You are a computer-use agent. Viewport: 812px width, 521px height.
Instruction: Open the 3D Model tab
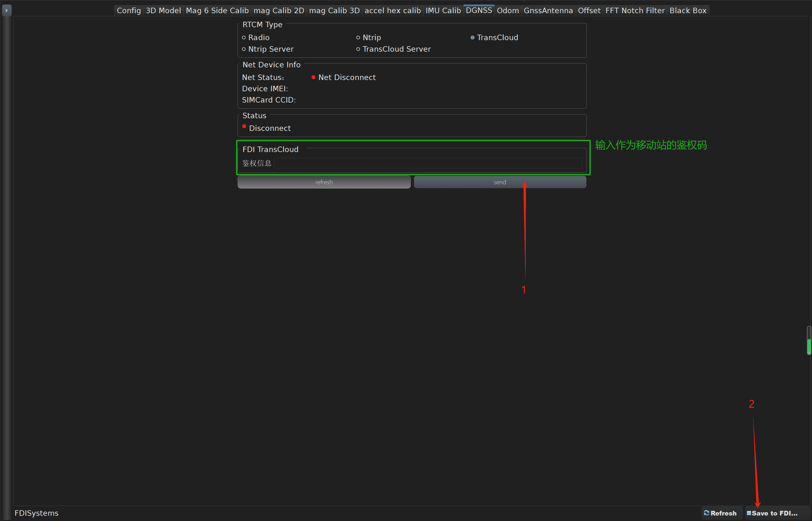163,10
